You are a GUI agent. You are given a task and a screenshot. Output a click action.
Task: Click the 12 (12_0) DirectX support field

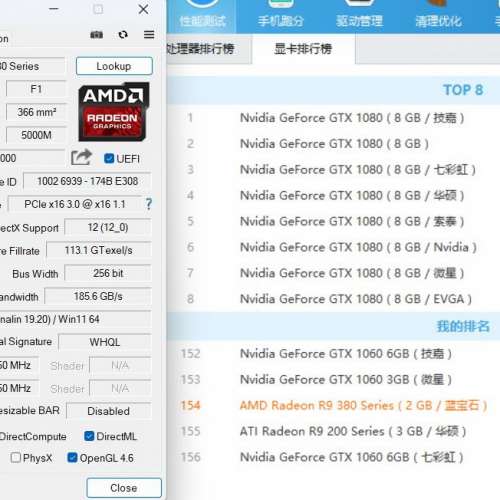[x=108, y=227]
